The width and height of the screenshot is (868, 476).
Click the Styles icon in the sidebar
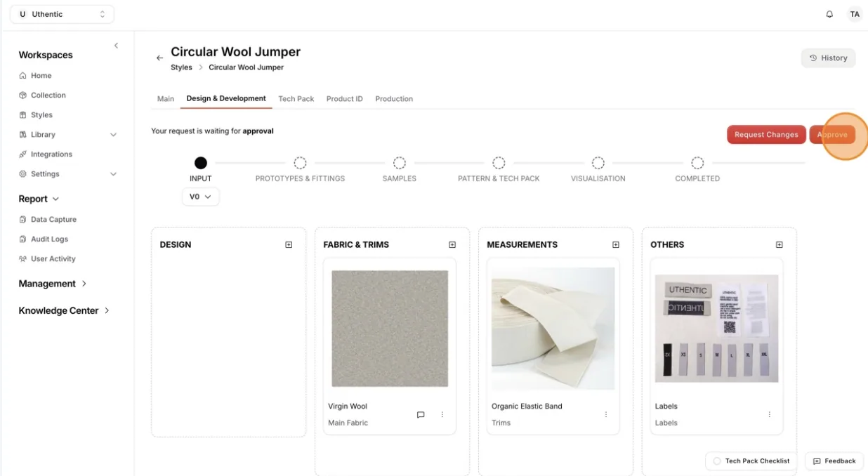pos(23,115)
